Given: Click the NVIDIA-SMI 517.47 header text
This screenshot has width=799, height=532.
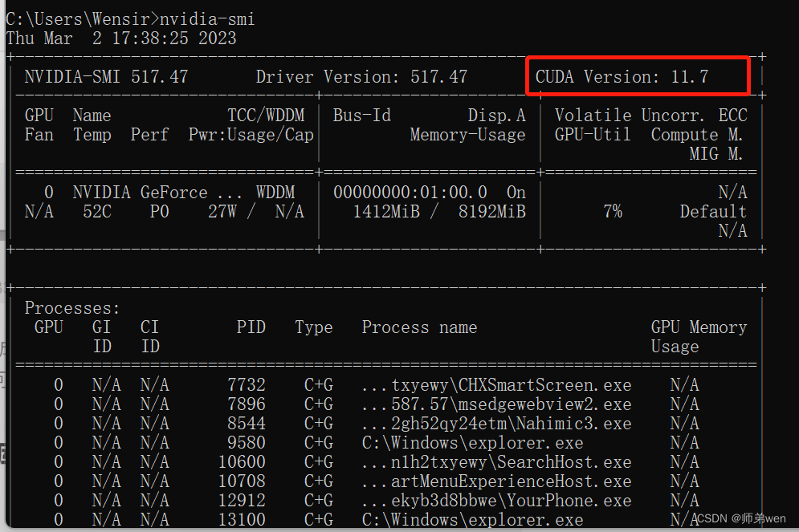Looking at the screenshot, I should tap(107, 77).
